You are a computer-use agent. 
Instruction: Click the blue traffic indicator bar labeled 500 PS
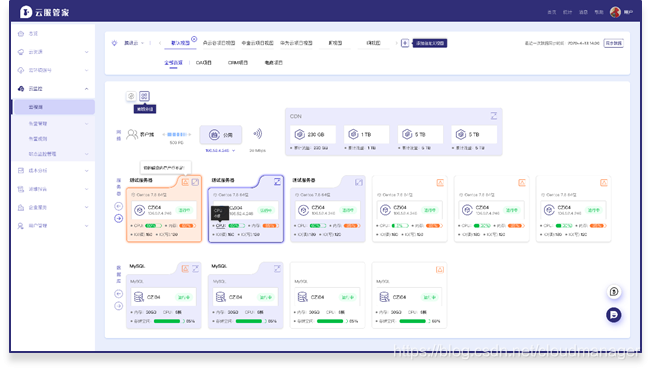pyautogui.click(x=177, y=134)
